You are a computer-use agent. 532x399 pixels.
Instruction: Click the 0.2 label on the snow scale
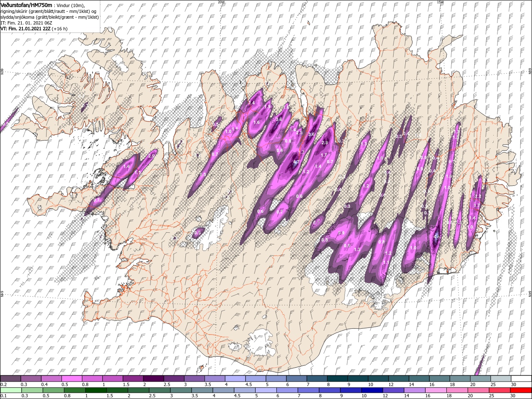point(3,384)
